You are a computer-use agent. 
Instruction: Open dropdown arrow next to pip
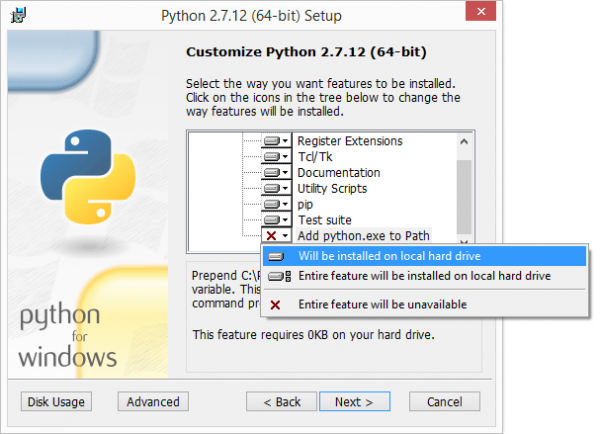click(286, 204)
